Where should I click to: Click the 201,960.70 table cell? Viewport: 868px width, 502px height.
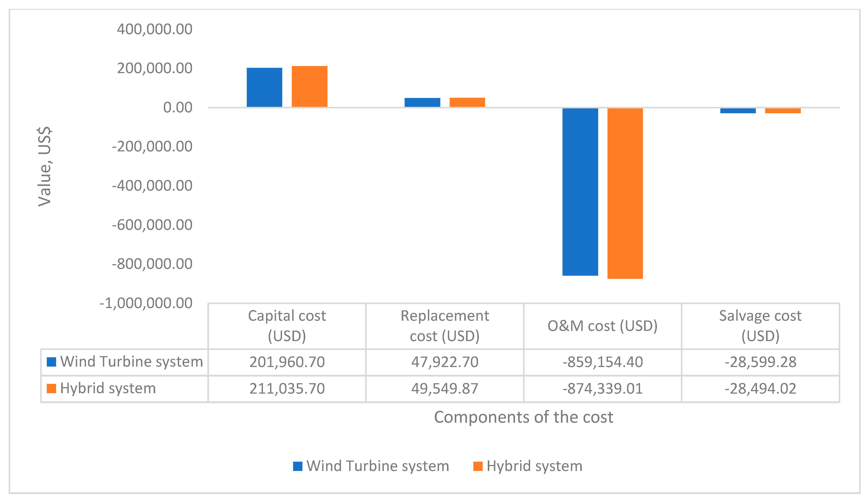(287, 362)
